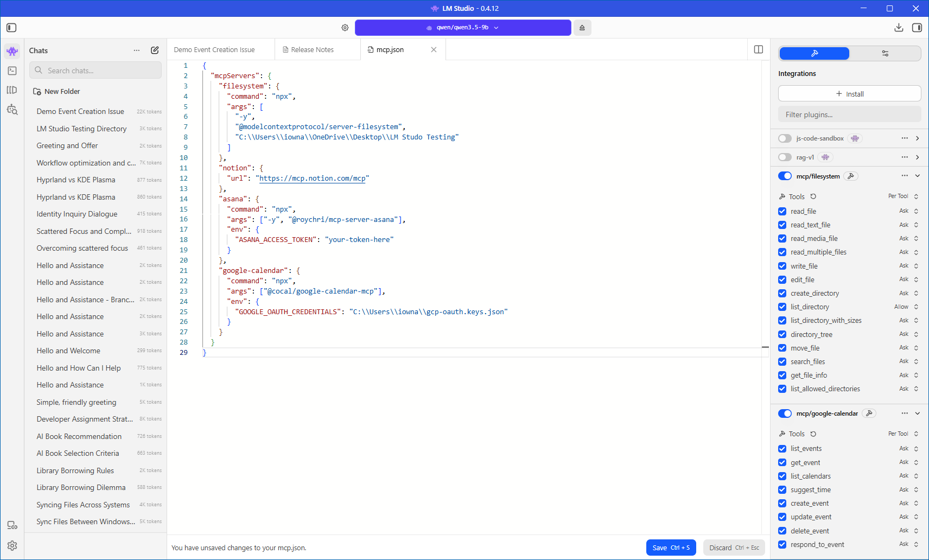Click the mcp/filesystem hammer badge
The width and height of the screenshot is (929, 560).
click(851, 176)
